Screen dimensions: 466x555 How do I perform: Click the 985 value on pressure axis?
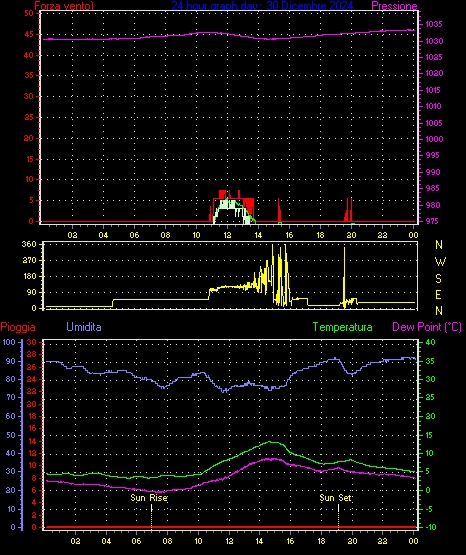point(433,188)
